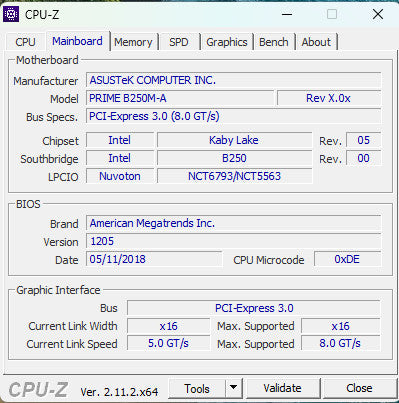Click southbridge revision value 00
399x403 pixels.
(364, 158)
